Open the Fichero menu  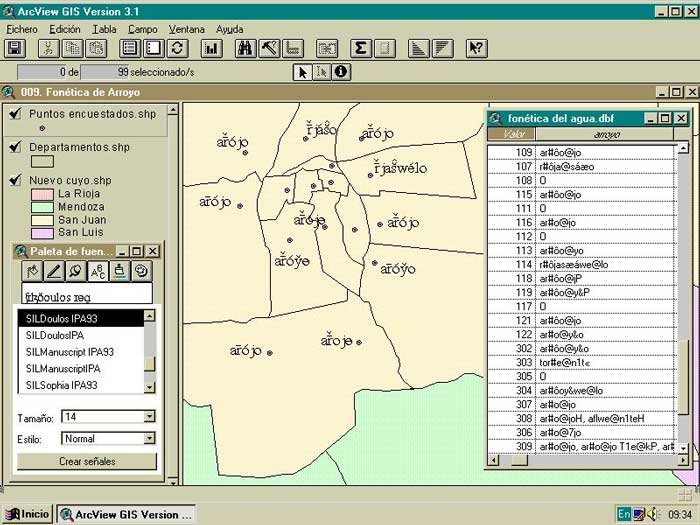[22, 29]
